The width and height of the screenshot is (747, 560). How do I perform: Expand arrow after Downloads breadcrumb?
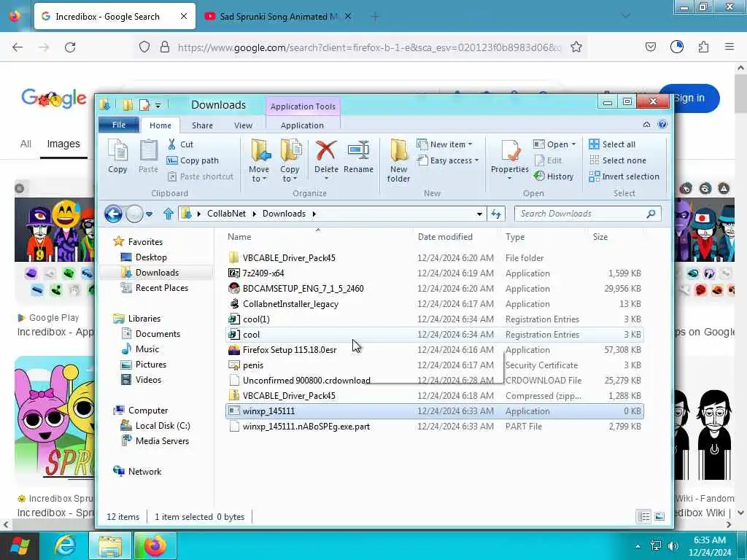(x=314, y=214)
